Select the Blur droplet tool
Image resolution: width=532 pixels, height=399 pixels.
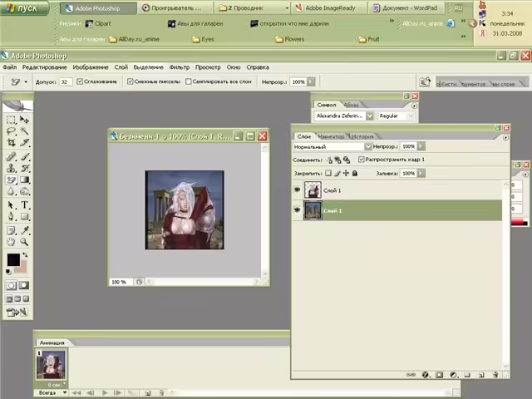tap(11, 191)
